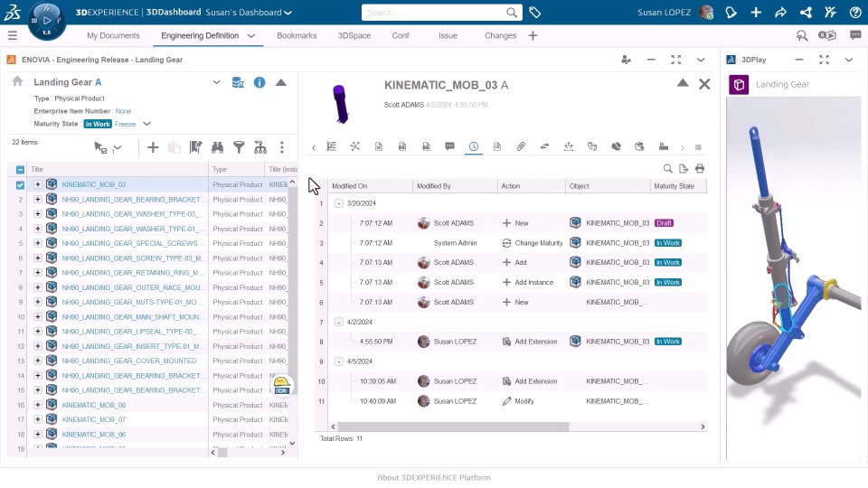The height and width of the screenshot is (488, 868).
Task: Expand the KINEMATIC_MOB_08 tree row
Action: [x=38, y=405]
